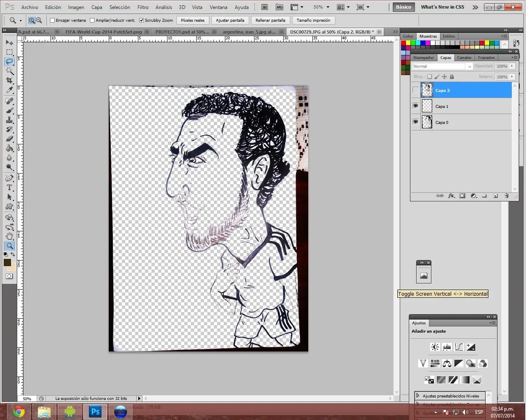The height and width of the screenshot is (420, 527).
Task: Launch Adobe Bridge from the application bar
Action: click(x=265, y=7)
